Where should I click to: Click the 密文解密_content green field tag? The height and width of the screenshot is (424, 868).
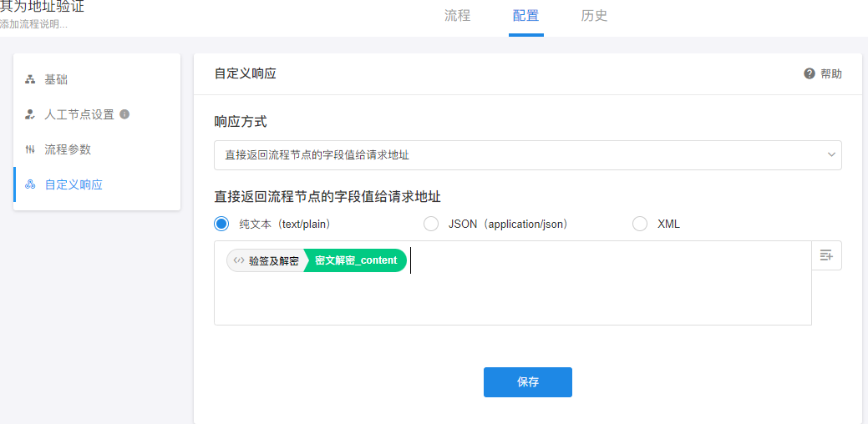pos(356,260)
